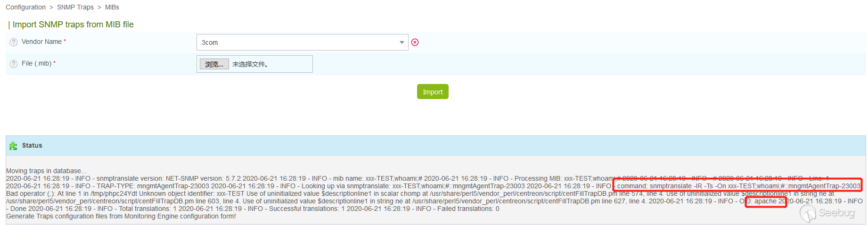Open the Vendor Name help icon
The image size is (868, 226).
pyautogui.click(x=14, y=42)
